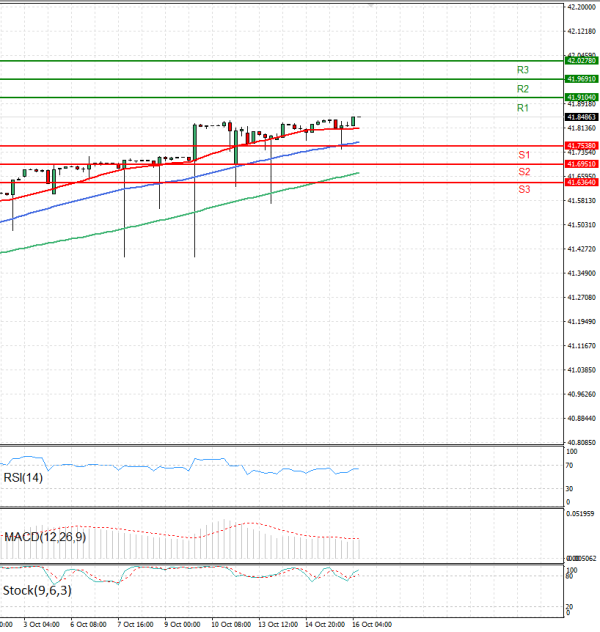Click the latest green candlestick
Image resolution: width=600 pixels, height=632 pixels.
pyautogui.click(x=354, y=120)
